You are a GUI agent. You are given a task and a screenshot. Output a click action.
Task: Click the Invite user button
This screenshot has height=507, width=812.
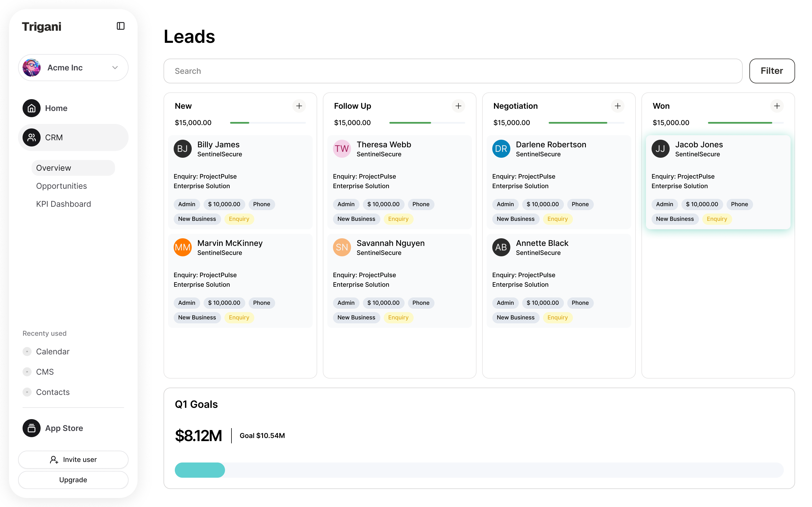[x=73, y=459]
